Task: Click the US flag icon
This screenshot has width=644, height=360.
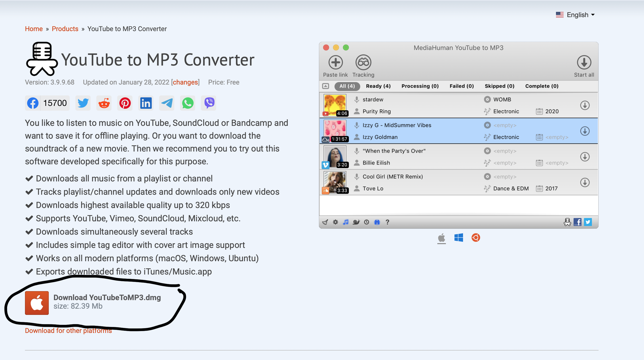Action: [x=560, y=15]
